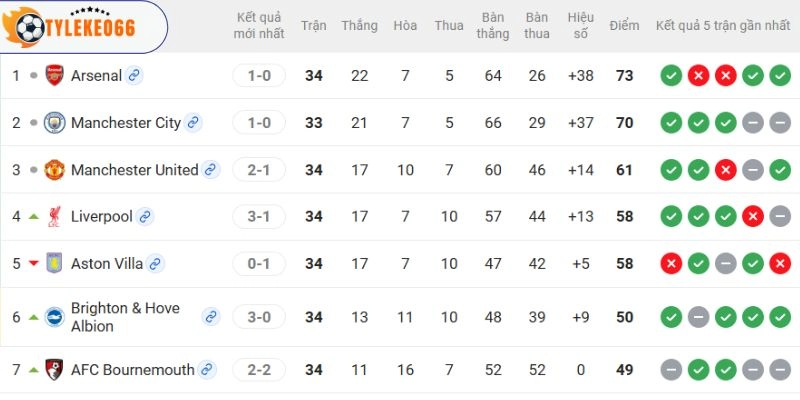Click Arsenal's 1-0 latest result pill

pyautogui.click(x=259, y=76)
